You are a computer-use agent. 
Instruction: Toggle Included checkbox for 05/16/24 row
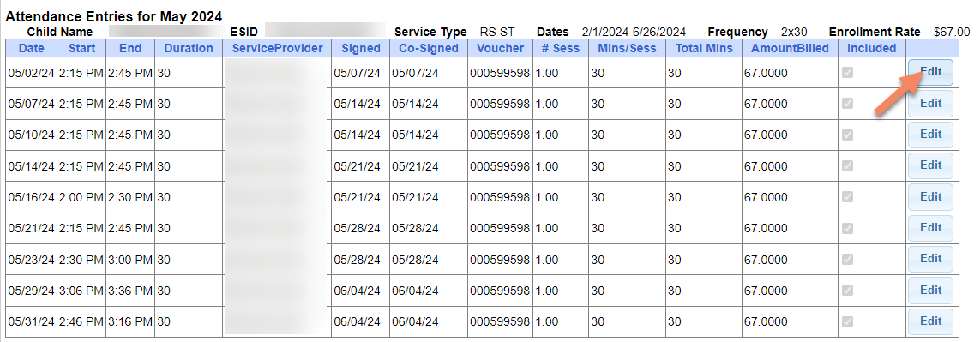pos(847,197)
